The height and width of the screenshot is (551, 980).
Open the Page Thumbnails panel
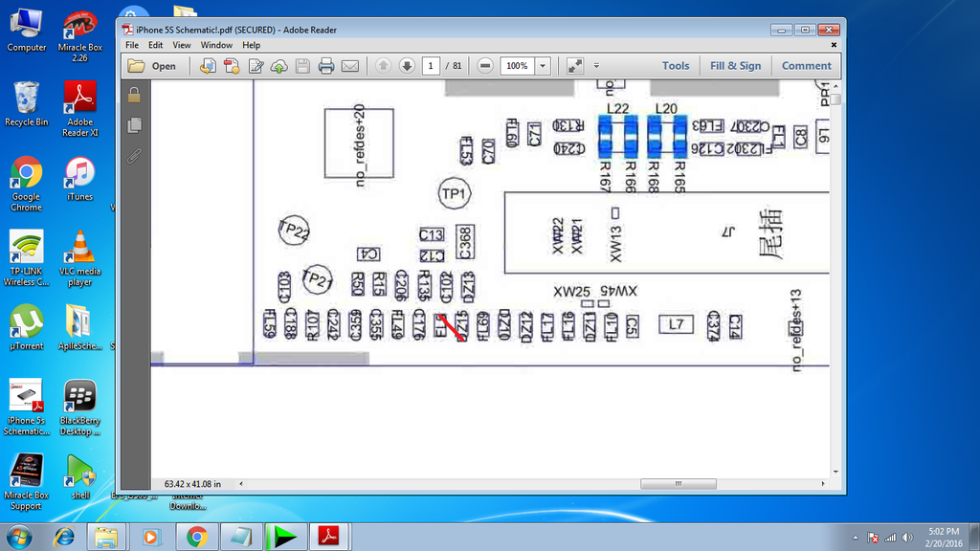pos(134,124)
